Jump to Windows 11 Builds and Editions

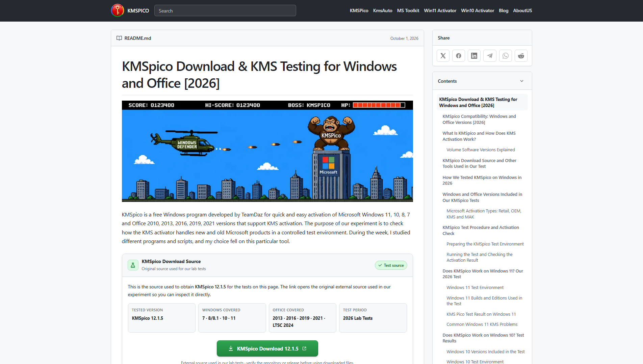pyautogui.click(x=484, y=301)
